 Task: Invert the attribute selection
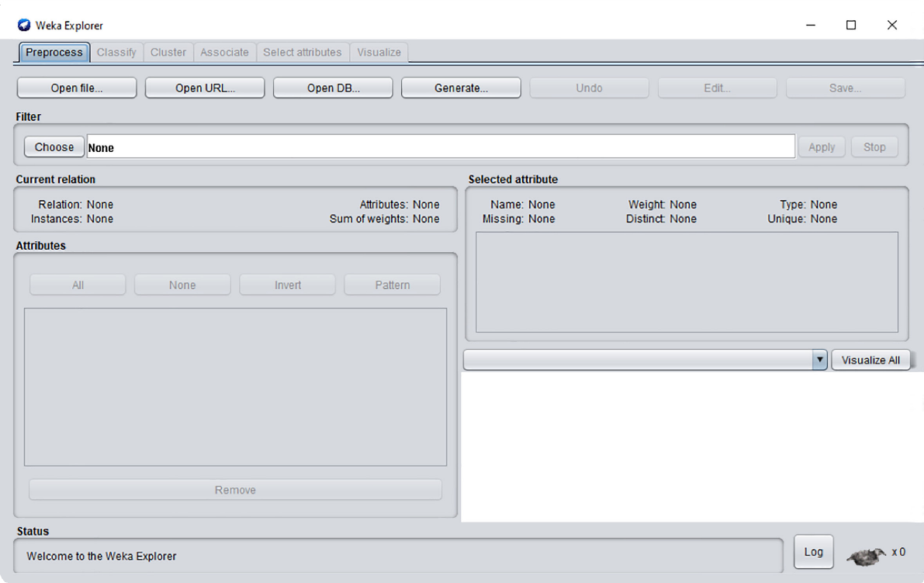tap(288, 285)
